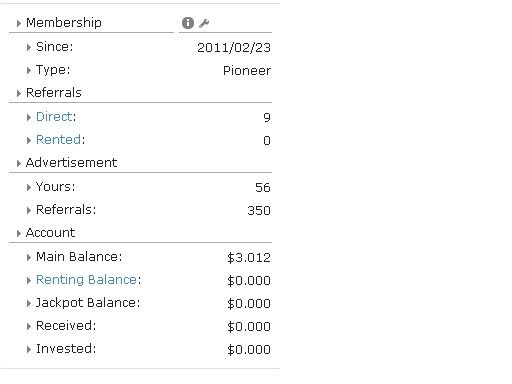Click the Membership section heading
The image size is (512, 384).
[x=64, y=23]
